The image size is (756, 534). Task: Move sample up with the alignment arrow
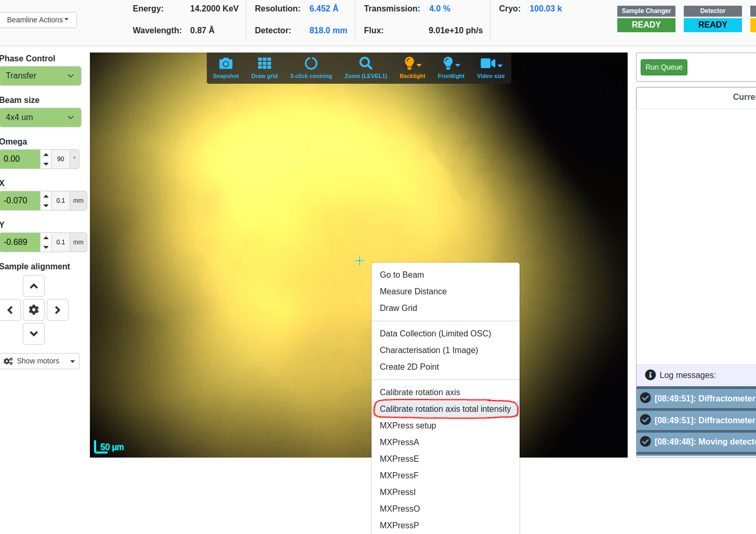[x=34, y=286]
